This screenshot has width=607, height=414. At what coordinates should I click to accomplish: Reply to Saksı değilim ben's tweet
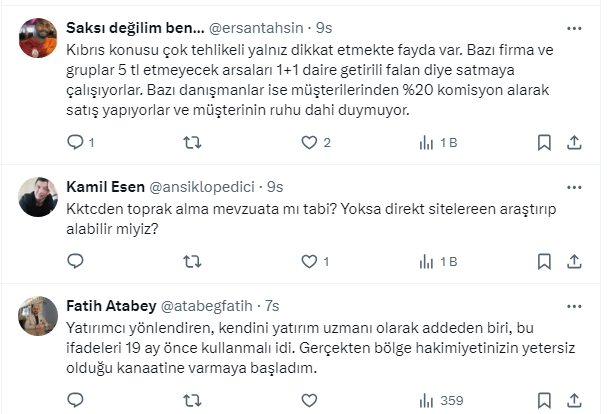75,143
